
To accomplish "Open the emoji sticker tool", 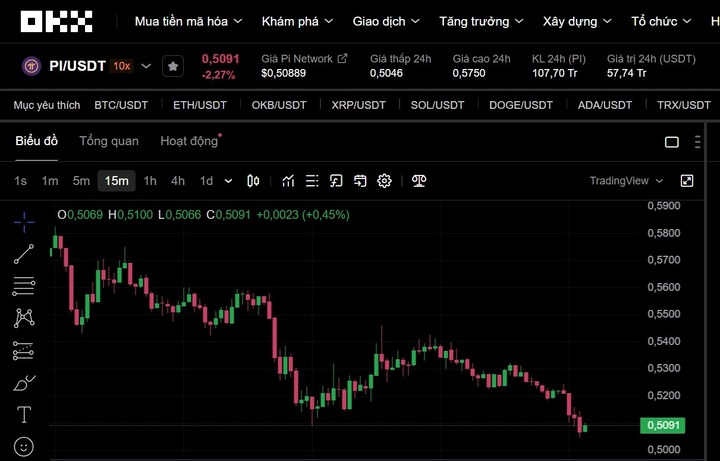I will [24, 446].
